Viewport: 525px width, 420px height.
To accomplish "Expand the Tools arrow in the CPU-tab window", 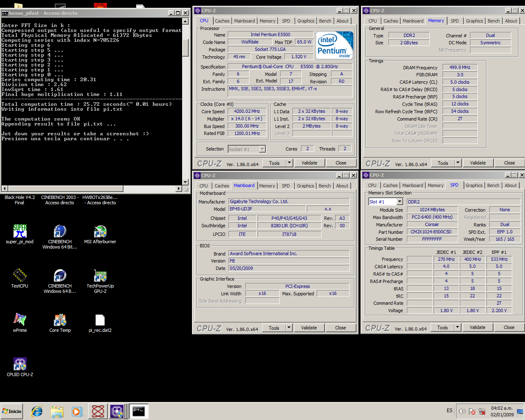I will [x=289, y=163].
